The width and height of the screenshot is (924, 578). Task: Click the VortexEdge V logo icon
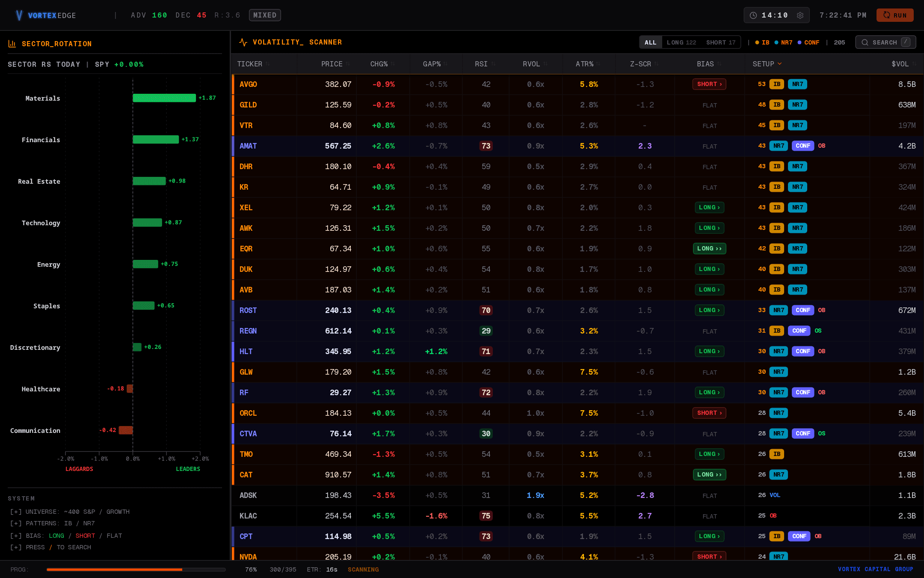coord(19,15)
